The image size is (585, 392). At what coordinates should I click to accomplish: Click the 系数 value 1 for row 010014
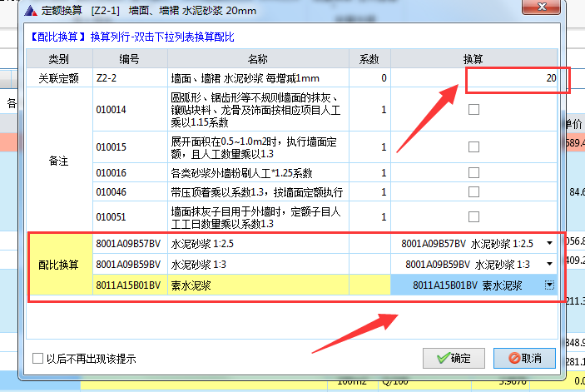[369, 110]
